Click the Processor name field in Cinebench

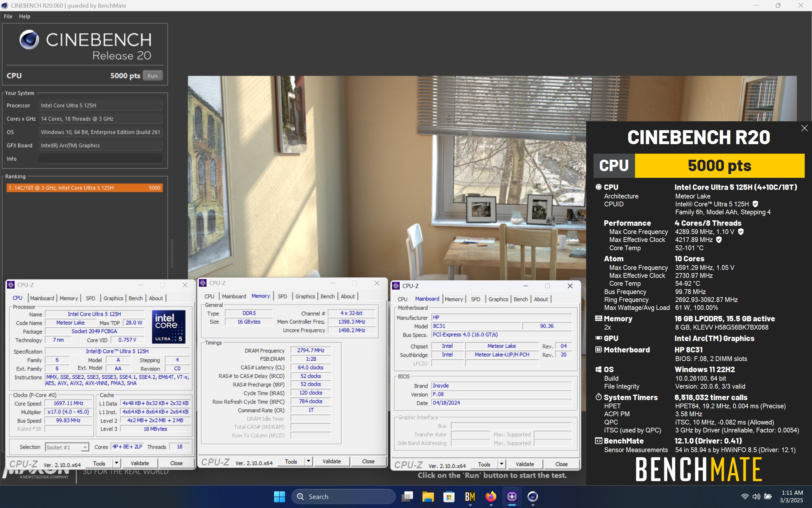(100, 105)
